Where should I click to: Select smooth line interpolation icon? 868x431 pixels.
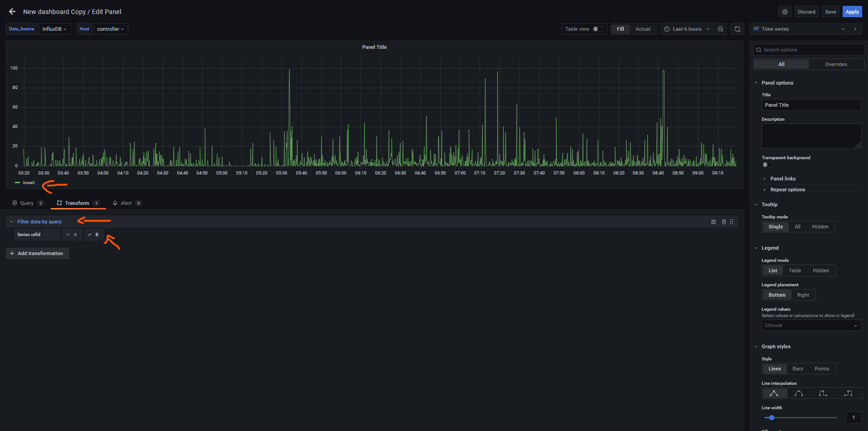point(798,393)
